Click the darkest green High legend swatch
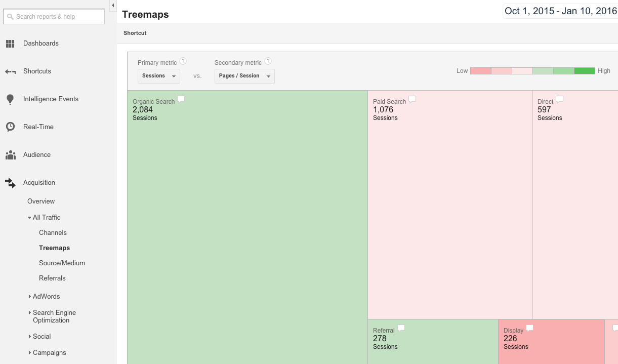Viewport: 618px width, 364px height. [584, 71]
